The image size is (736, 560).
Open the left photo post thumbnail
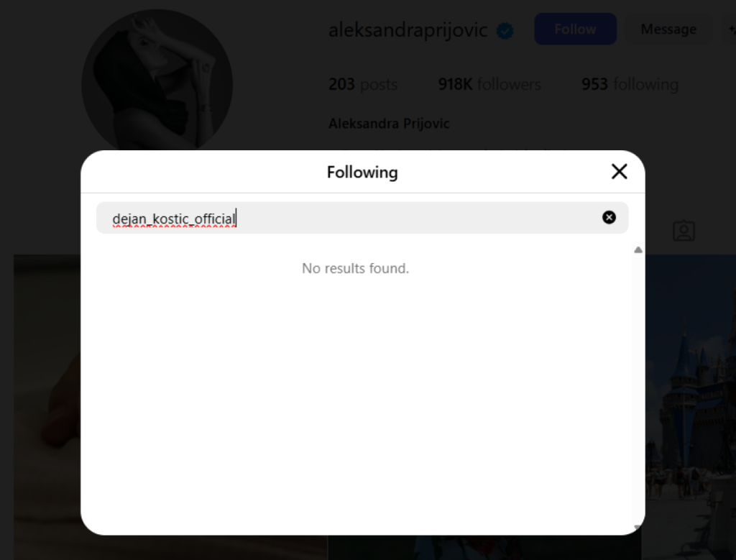click(x=47, y=407)
